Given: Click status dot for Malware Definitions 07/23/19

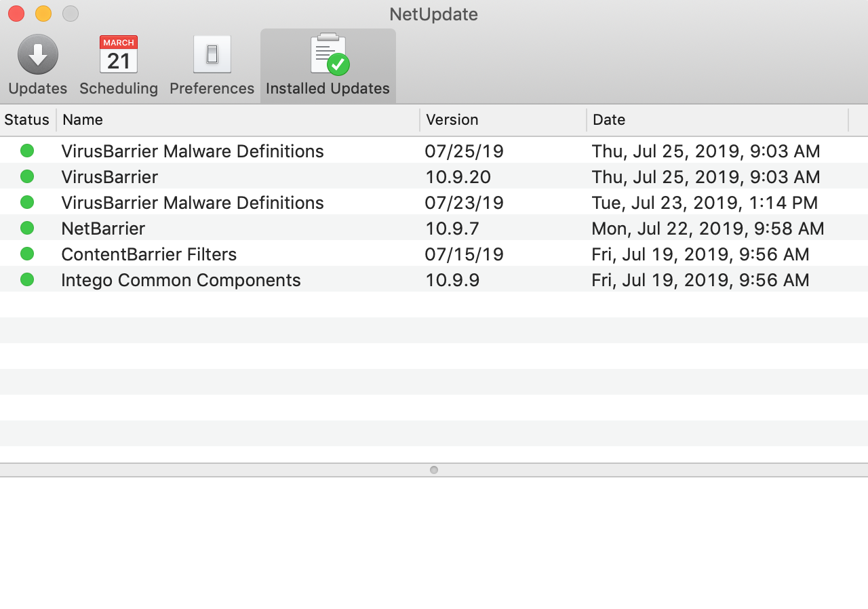Looking at the screenshot, I should coord(27,202).
